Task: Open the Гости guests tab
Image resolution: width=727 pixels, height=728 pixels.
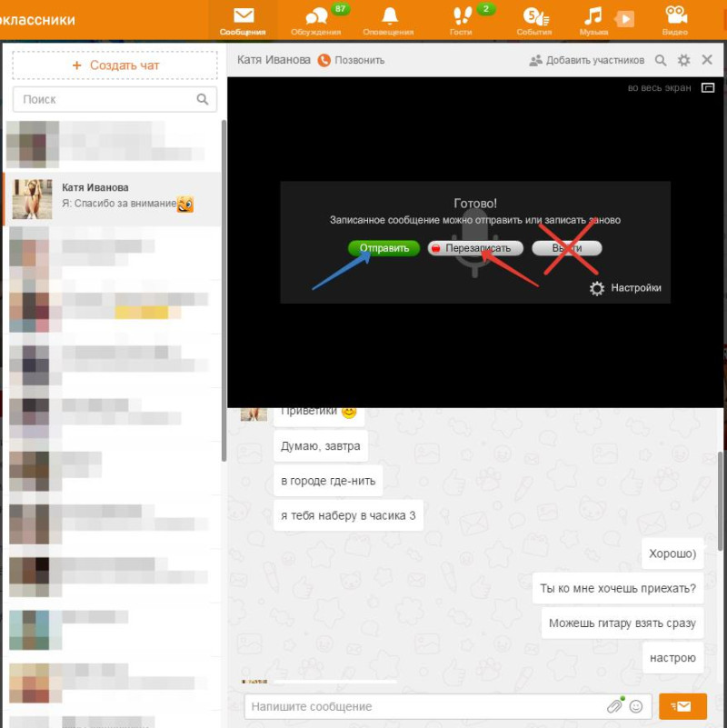Action: (462, 20)
